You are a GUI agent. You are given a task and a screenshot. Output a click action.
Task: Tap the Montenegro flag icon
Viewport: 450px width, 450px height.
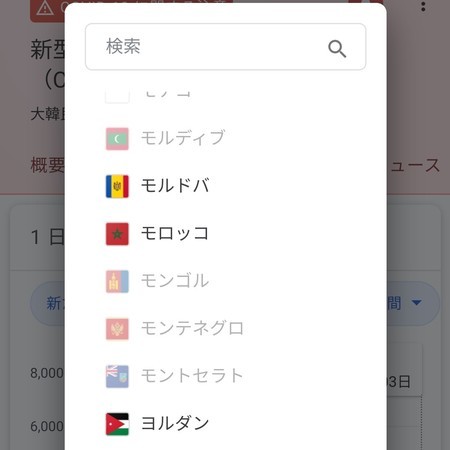117,329
